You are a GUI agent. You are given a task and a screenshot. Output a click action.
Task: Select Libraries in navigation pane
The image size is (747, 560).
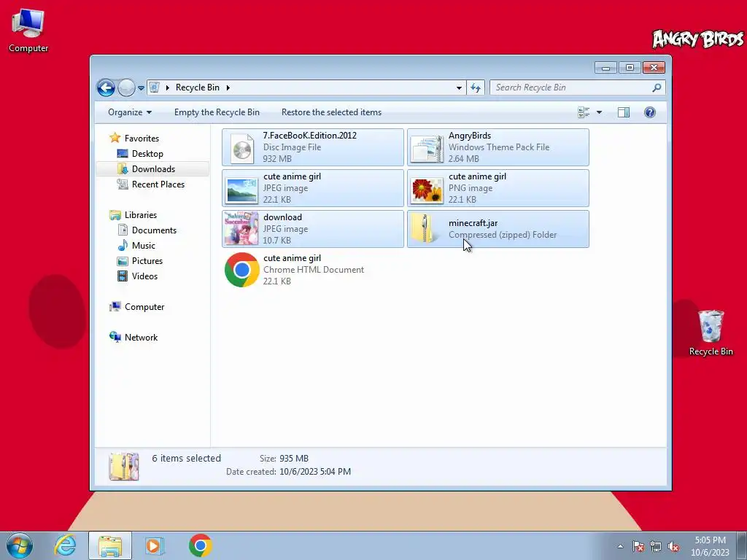[x=141, y=215]
